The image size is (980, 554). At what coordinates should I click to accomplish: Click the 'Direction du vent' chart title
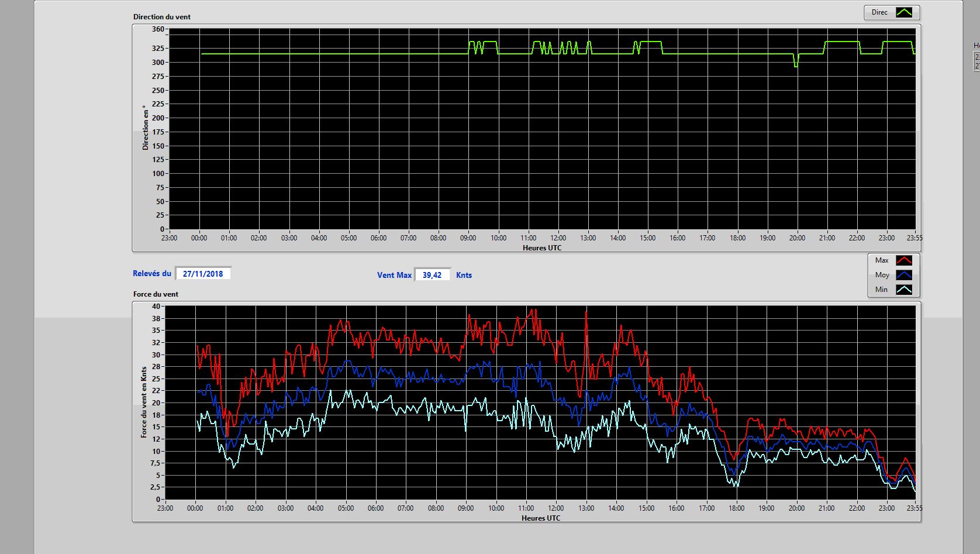162,17
